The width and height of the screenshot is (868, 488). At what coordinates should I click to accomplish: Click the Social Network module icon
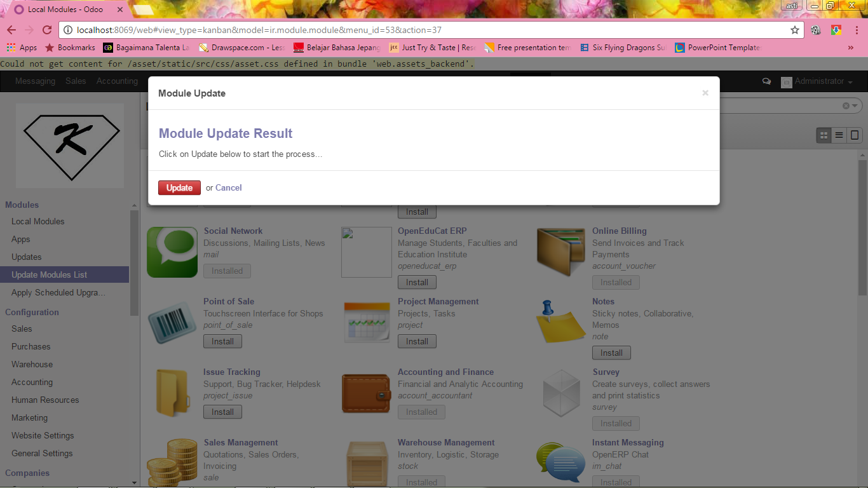coord(172,252)
